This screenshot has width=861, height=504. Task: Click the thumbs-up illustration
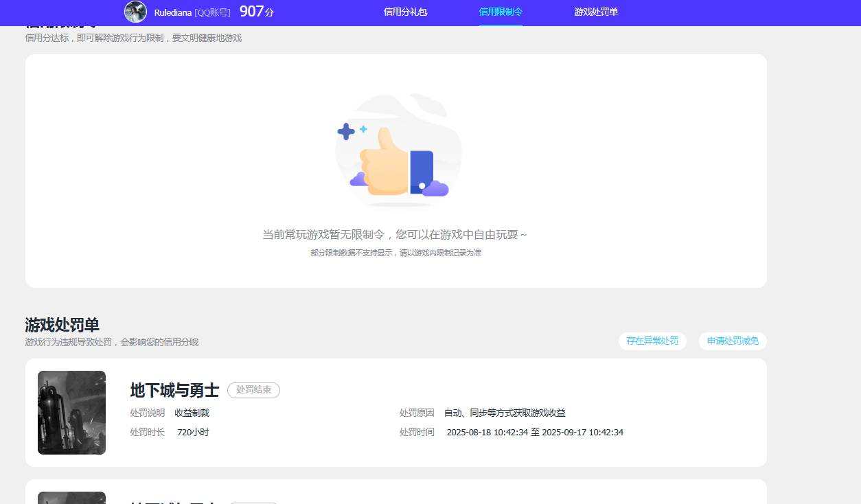pyautogui.click(x=398, y=150)
